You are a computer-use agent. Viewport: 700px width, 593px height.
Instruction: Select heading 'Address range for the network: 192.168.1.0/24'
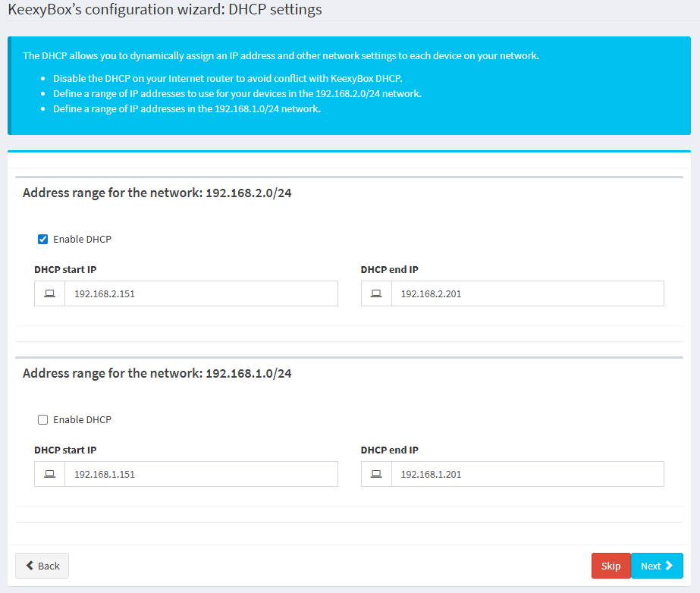tap(157, 373)
